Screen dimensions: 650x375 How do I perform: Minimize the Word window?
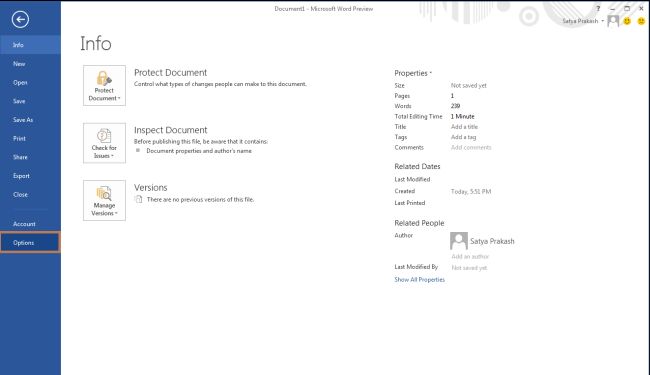[612, 8]
